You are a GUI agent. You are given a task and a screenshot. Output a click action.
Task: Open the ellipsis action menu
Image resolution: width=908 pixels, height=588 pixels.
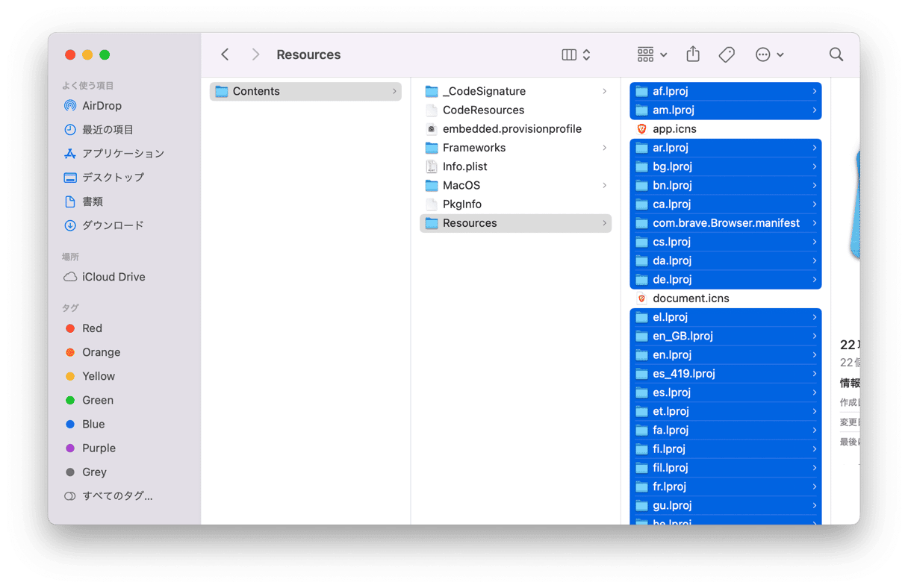769,54
